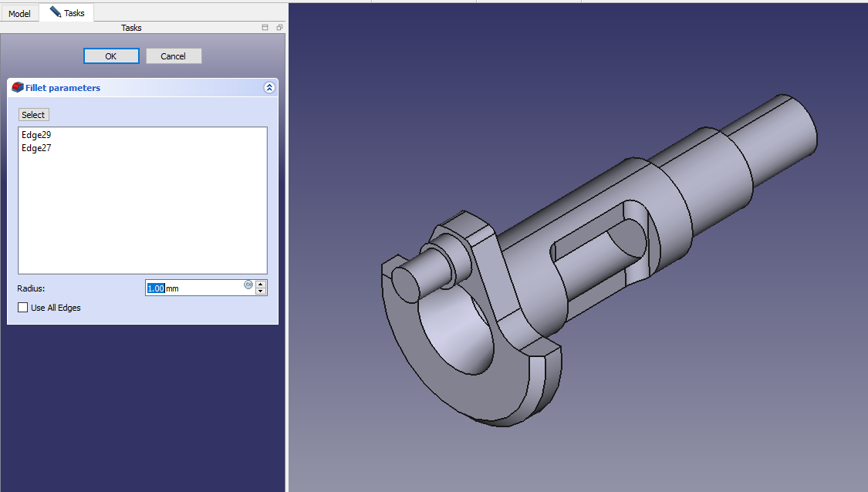Cancel the fillet operation
Screen dimensions: 868x492
click(174, 56)
